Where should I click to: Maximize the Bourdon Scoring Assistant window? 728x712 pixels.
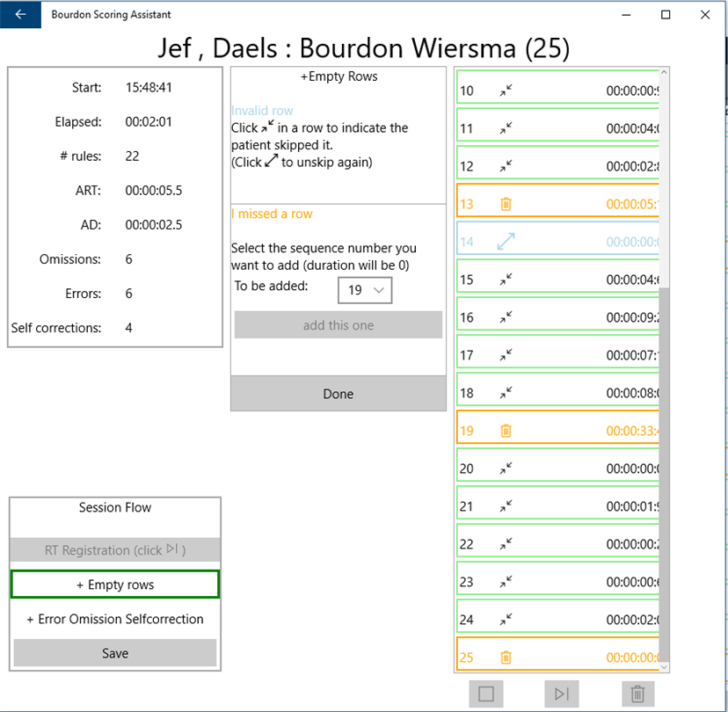(x=666, y=14)
